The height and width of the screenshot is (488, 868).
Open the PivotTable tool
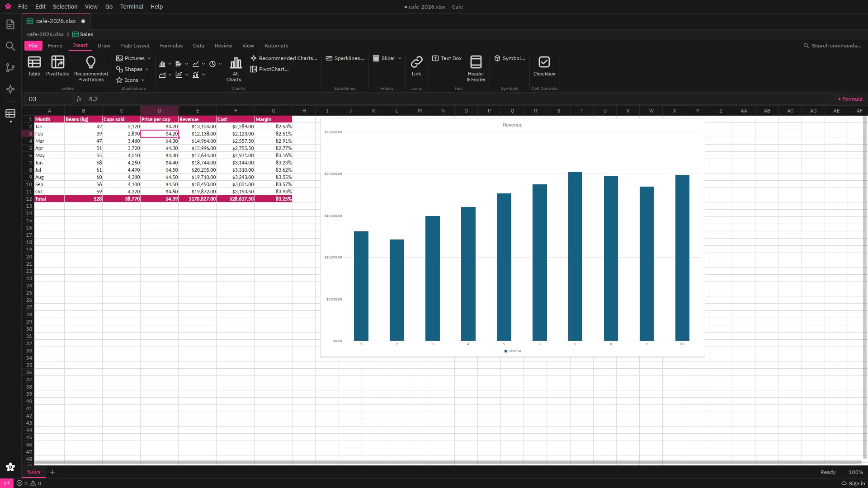(57, 66)
